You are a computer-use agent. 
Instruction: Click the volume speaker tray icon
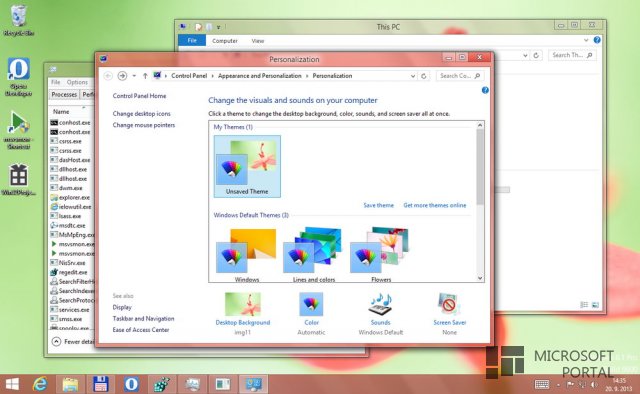(x=594, y=385)
